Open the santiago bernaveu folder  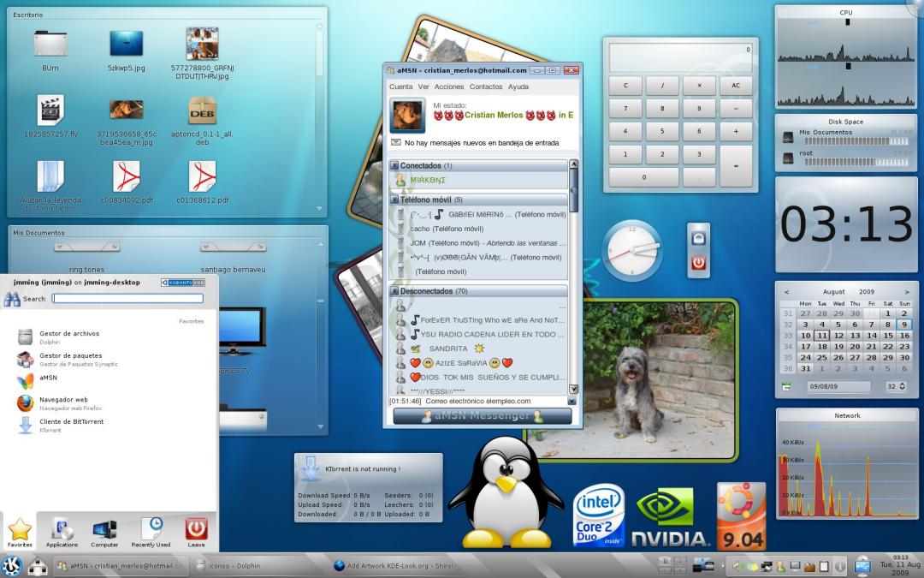click(233, 256)
